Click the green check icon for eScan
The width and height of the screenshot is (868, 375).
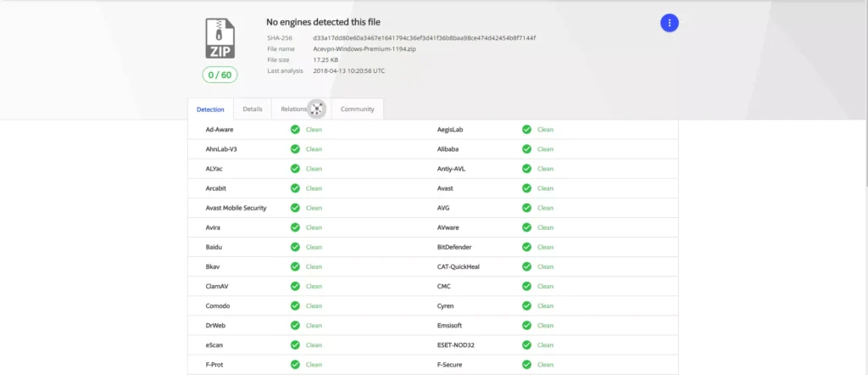coord(295,345)
